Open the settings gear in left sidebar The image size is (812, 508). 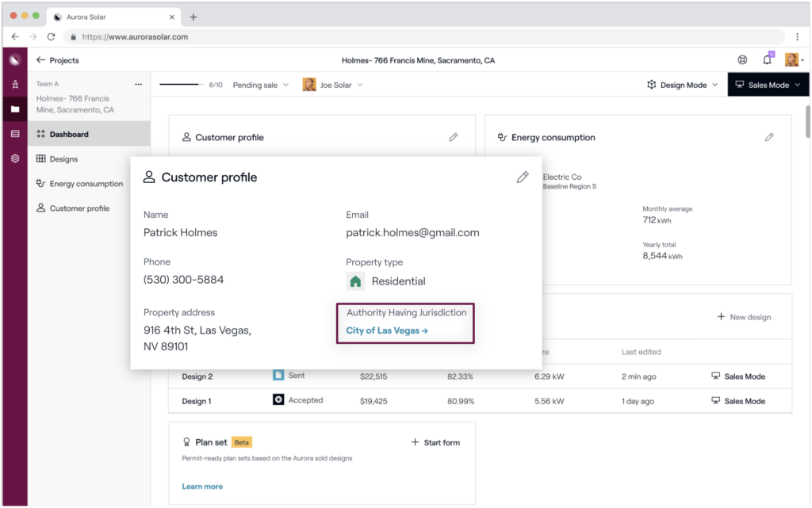(x=14, y=159)
